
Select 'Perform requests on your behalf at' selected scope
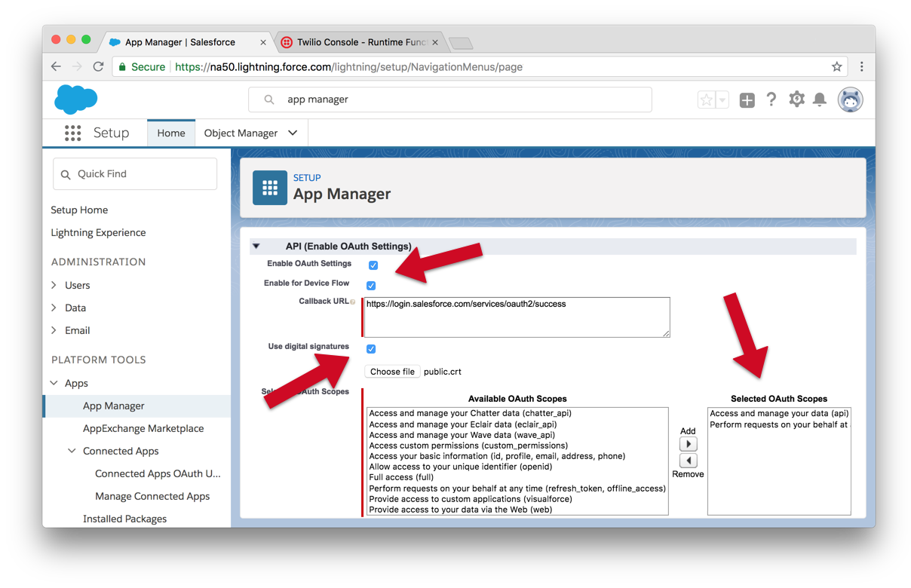point(778,424)
